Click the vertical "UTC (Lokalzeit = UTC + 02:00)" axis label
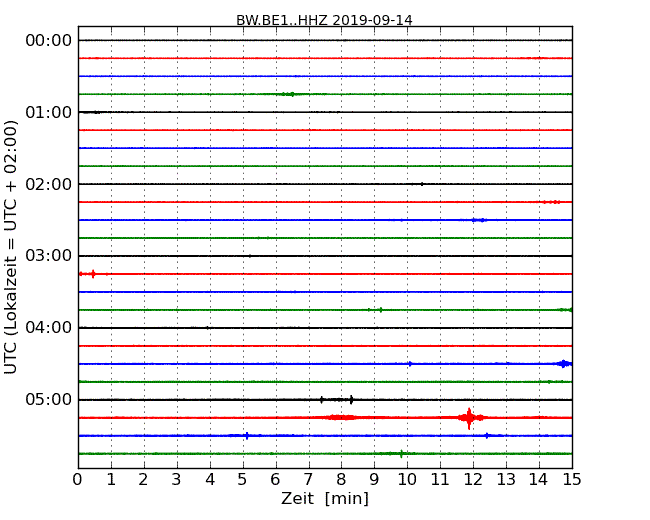 11,247
